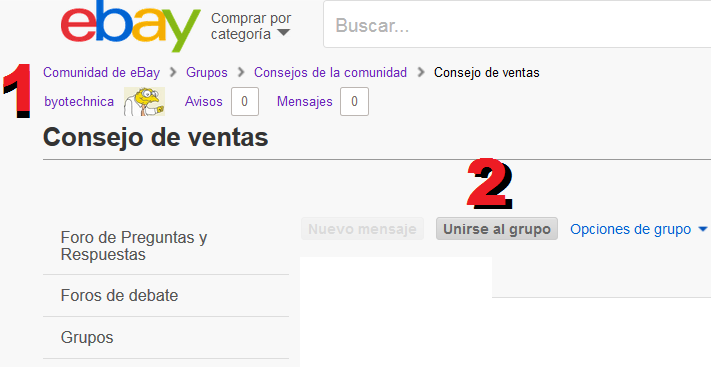Click the Consejo de ventas page heading
This screenshot has height=367, width=711.
click(156, 137)
